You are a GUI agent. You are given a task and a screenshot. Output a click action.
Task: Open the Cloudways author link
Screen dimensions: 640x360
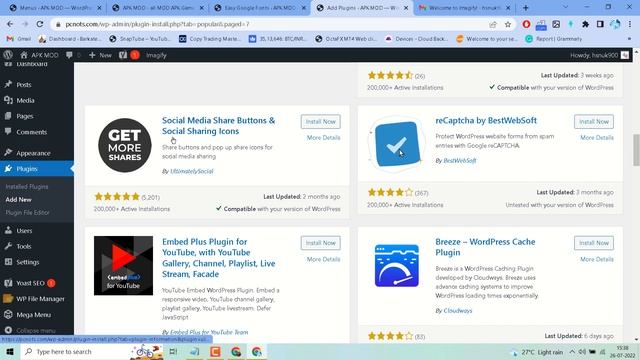coord(458,311)
